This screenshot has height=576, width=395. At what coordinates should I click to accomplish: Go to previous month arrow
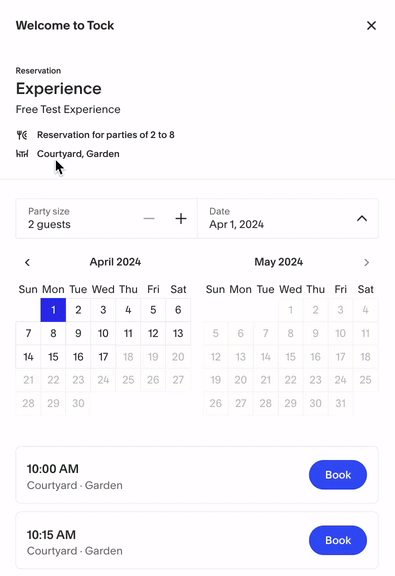[x=28, y=262]
